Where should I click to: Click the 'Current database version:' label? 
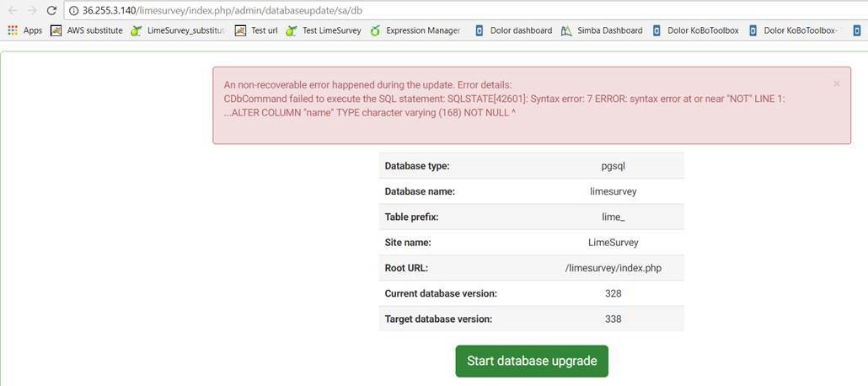(x=441, y=293)
